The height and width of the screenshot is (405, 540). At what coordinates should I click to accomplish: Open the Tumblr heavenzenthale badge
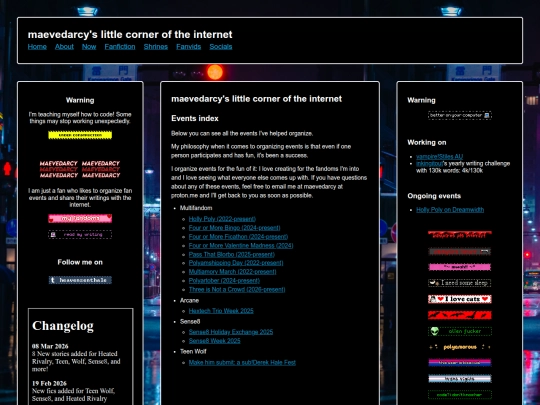click(x=80, y=280)
